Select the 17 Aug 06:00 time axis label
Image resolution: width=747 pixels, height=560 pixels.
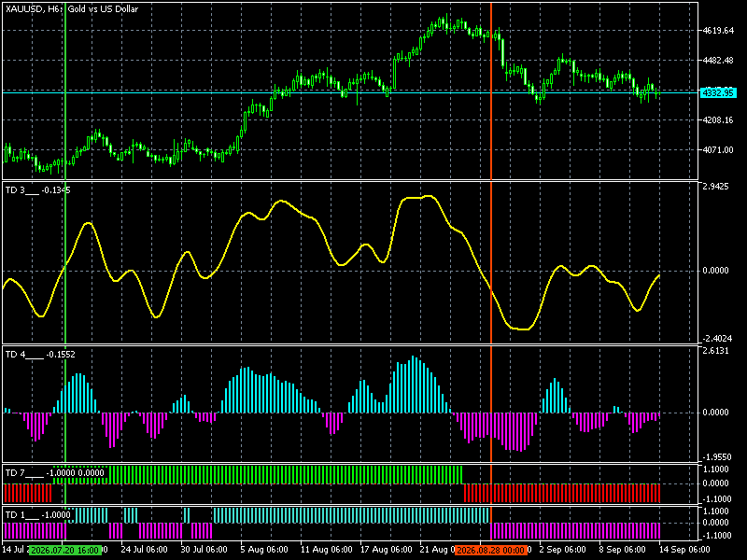coord(386,550)
